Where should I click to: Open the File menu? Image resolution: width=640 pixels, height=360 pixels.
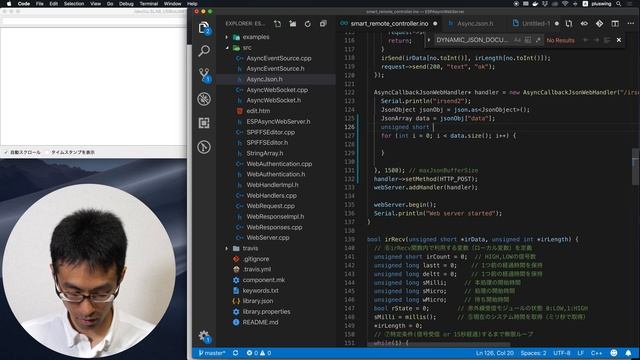pos(40,4)
